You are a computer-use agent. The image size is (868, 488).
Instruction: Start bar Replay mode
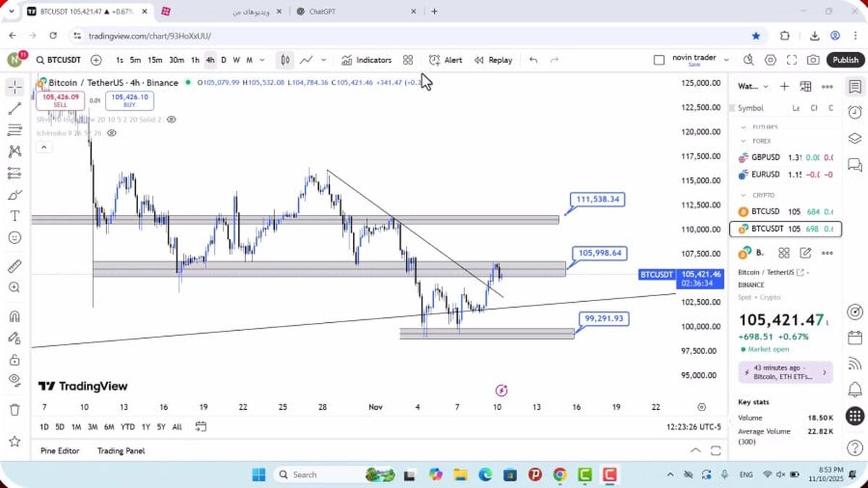pyautogui.click(x=493, y=60)
